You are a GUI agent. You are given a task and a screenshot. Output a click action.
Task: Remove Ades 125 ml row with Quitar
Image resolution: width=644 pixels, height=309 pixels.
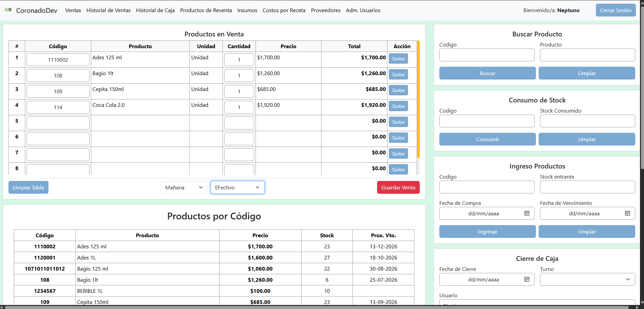[398, 59]
